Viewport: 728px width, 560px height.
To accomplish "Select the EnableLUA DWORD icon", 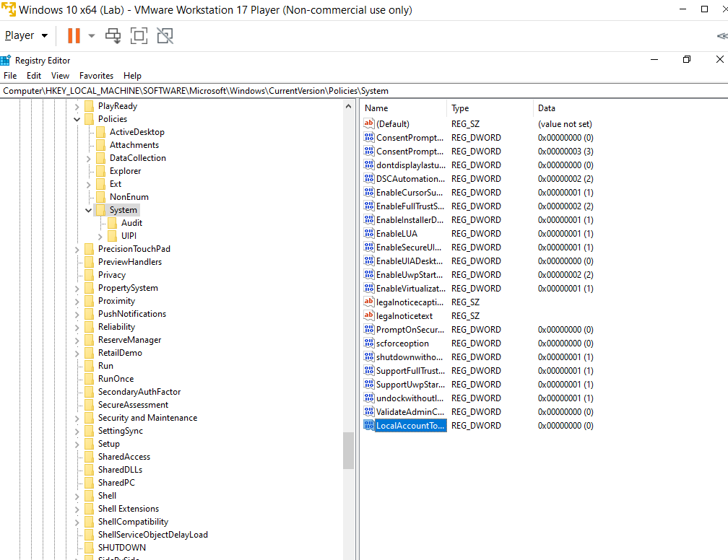I will click(368, 233).
